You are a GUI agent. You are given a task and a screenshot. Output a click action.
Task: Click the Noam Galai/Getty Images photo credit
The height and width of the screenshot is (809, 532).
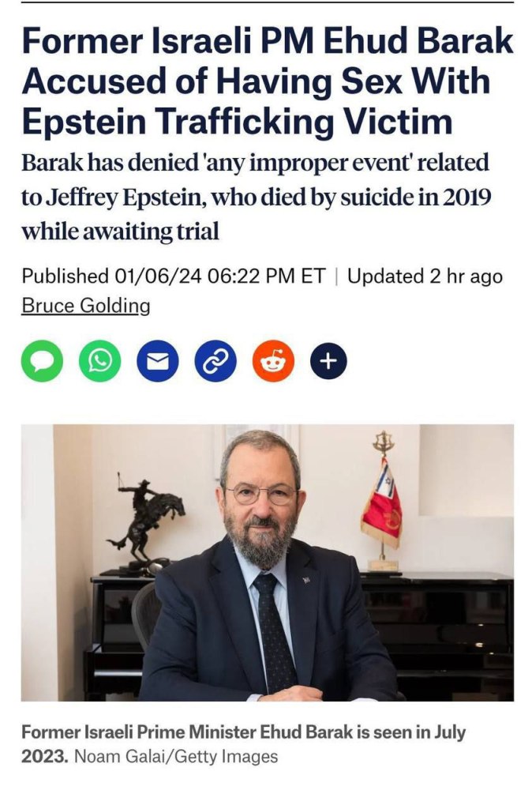(x=176, y=756)
